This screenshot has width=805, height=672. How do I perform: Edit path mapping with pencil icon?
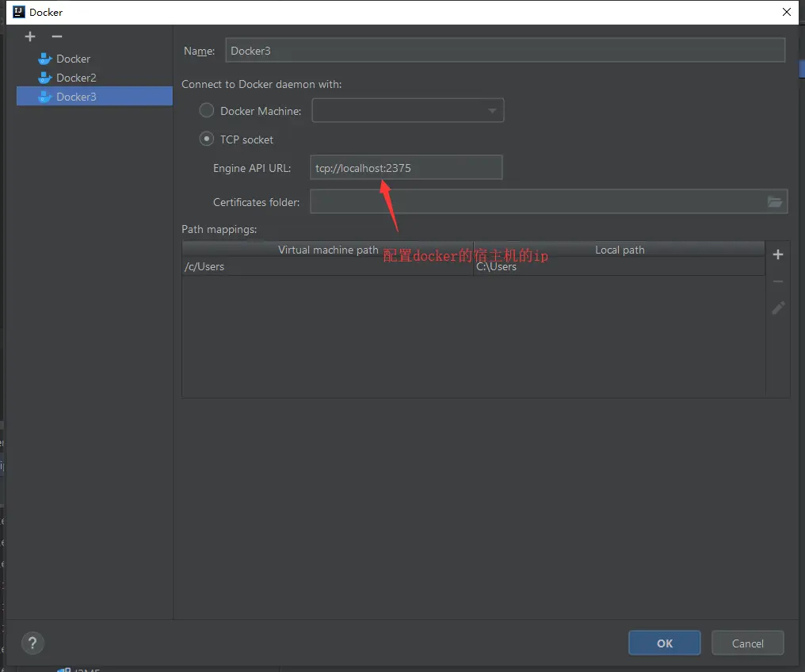(778, 307)
